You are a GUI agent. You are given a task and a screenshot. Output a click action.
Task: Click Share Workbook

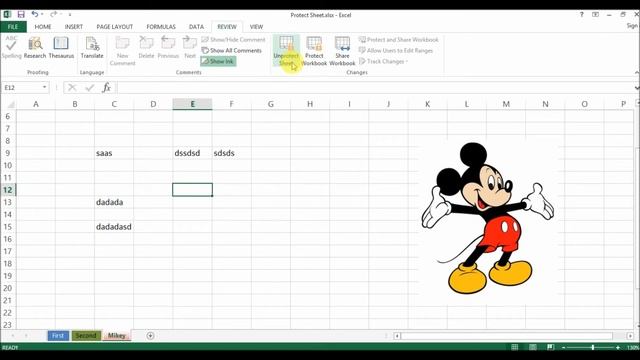[x=342, y=51]
